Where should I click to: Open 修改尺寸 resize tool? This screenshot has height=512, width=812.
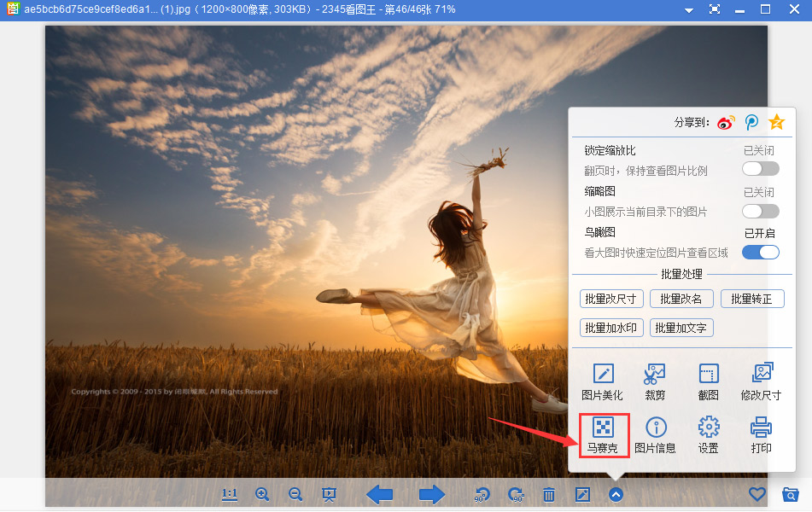(x=761, y=381)
